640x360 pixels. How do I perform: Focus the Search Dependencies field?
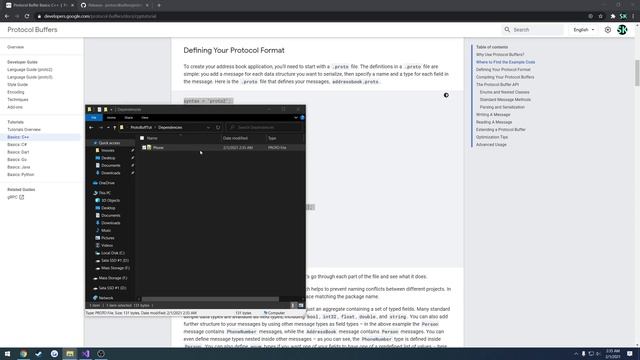click(x=264, y=127)
